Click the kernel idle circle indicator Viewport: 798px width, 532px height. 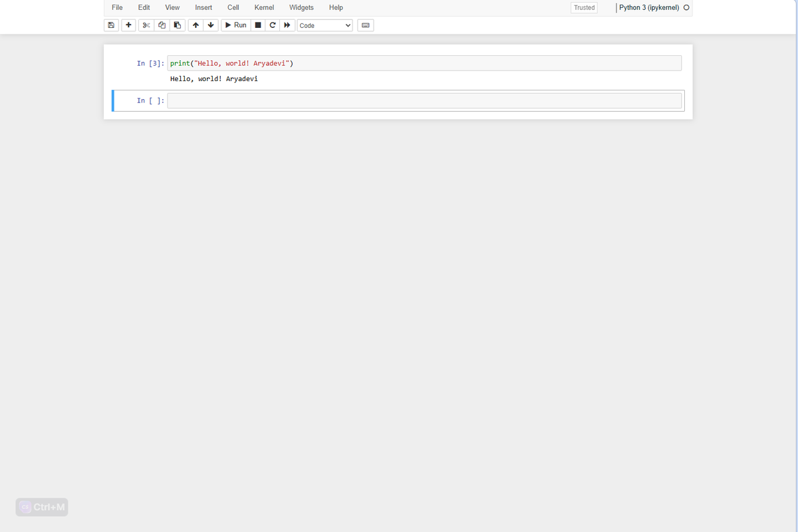point(686,8)
